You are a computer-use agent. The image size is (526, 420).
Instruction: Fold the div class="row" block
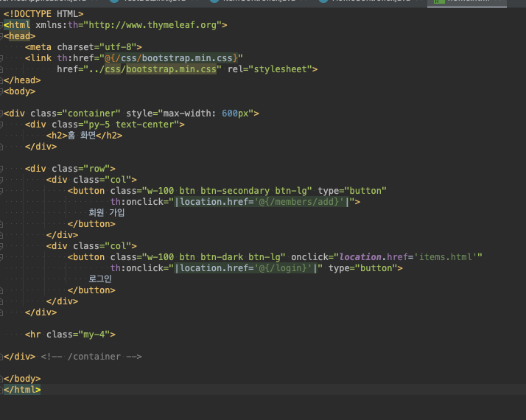pyautogui.click(x=1, y=169)
